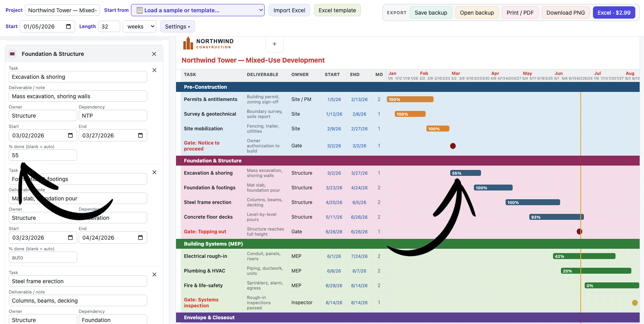Expand Load a sample or template dropdown
644x324 pixels.
pyautogui.click(x=198, y=10)
